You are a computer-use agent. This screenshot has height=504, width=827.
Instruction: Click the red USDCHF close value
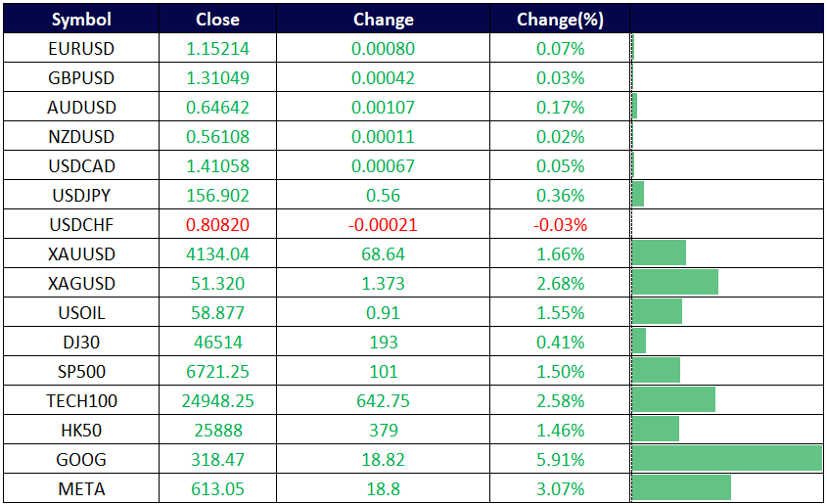click(217, 225)
